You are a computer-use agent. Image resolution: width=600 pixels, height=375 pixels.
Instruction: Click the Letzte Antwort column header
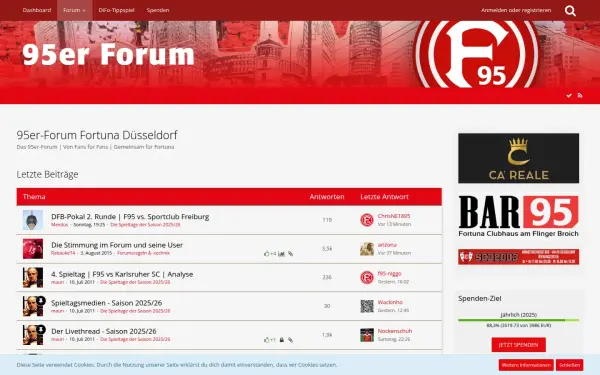tap(384, 197)
